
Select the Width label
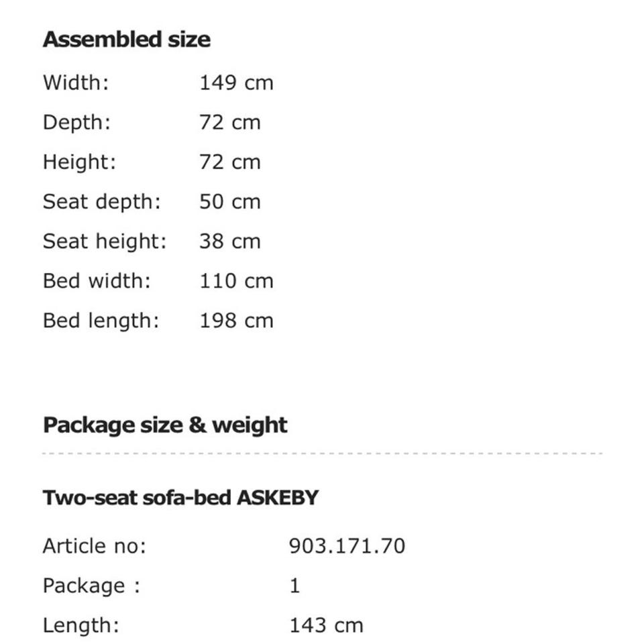pyautogui.click(x=76, y=83)
